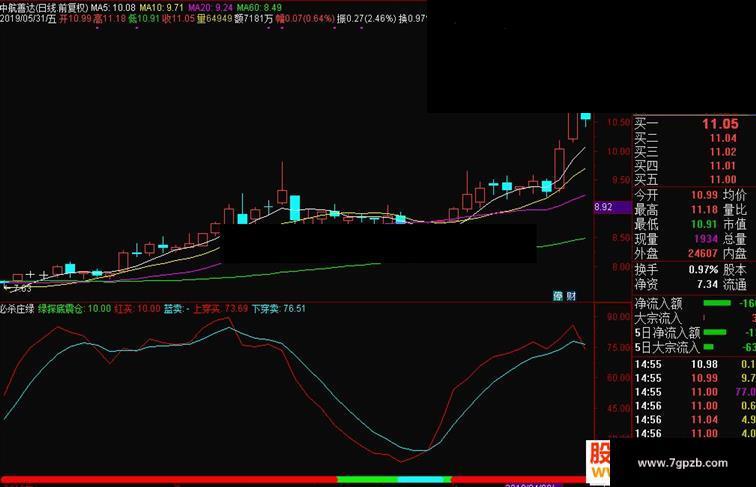Click the 净流入额 row
The width and height of the screenshot is (756, 487).
(x=694, y=304)
